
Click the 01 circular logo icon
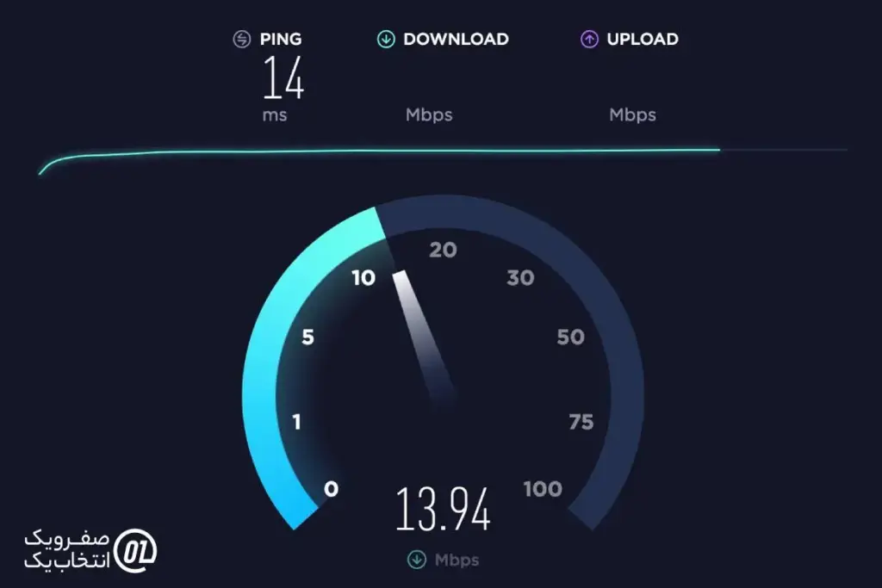point(135,551)
